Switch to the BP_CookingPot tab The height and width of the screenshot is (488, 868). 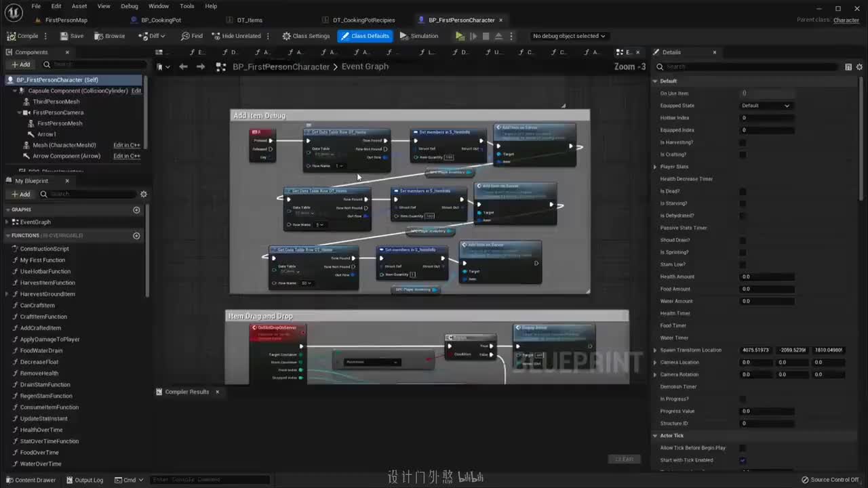point(161,20)
